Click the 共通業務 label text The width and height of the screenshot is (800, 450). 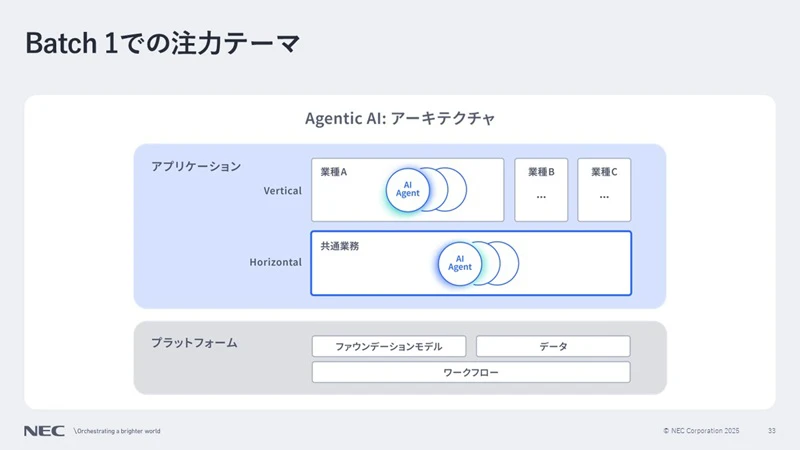pos(340,245)
